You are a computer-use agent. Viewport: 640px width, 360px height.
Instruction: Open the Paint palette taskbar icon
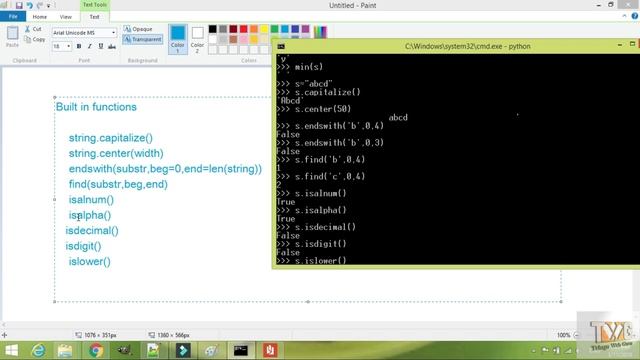(211, 350)
